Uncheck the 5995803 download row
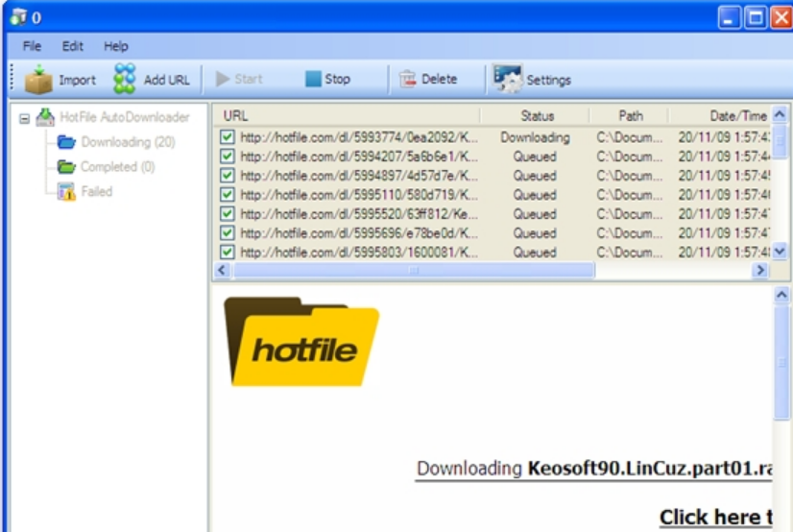 228,252
